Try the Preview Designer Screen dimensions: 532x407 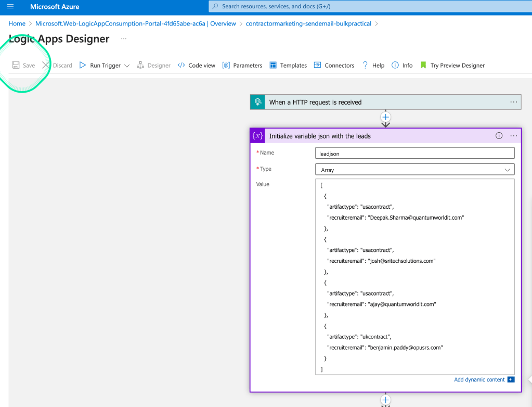pyautogui.click(x=452, y=65)
